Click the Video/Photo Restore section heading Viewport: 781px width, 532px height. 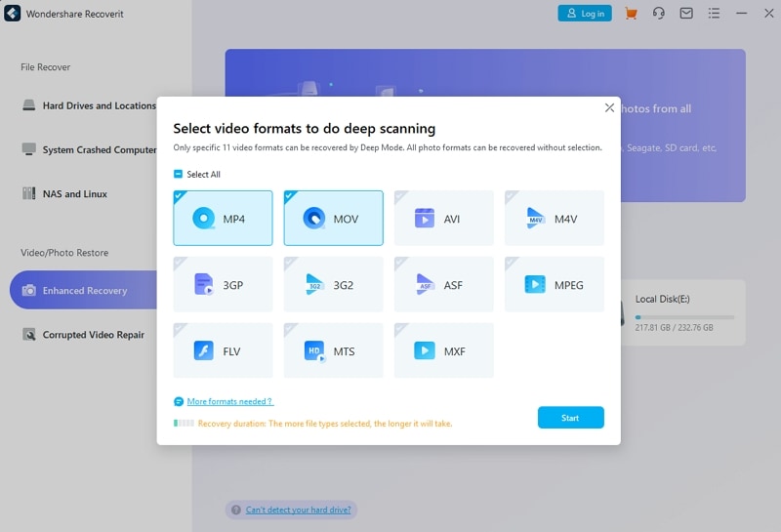click(64, 253)
